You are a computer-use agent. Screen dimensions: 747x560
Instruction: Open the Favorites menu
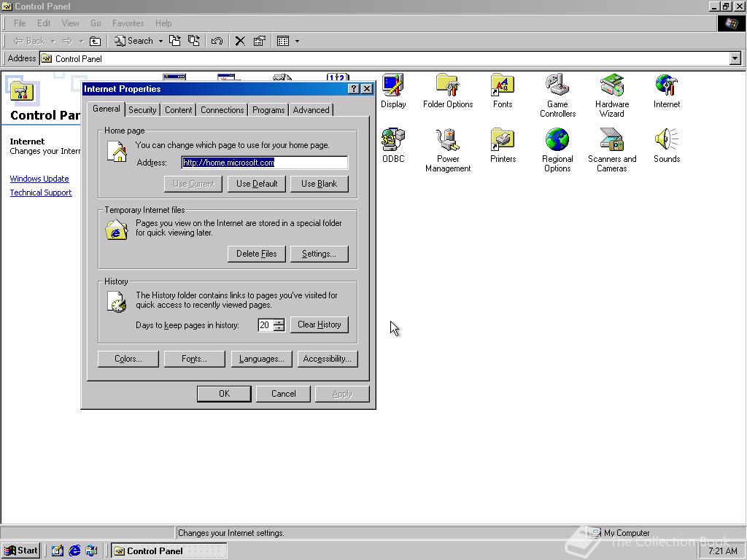point(128,23)
